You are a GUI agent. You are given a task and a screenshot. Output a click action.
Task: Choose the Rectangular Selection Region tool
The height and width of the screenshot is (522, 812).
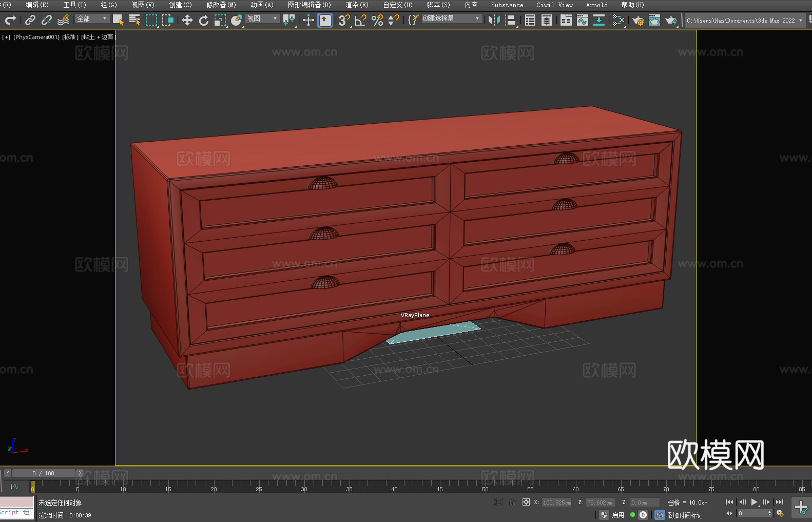point(151,20)
